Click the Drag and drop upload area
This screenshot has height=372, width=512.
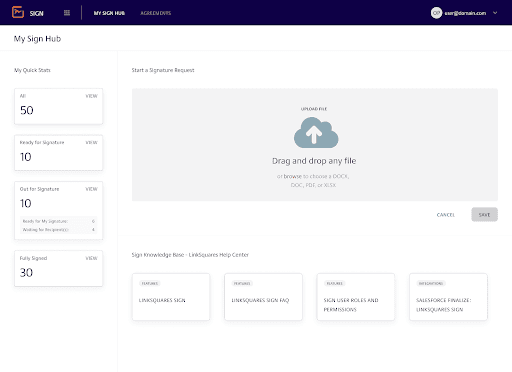pos(315,145)
